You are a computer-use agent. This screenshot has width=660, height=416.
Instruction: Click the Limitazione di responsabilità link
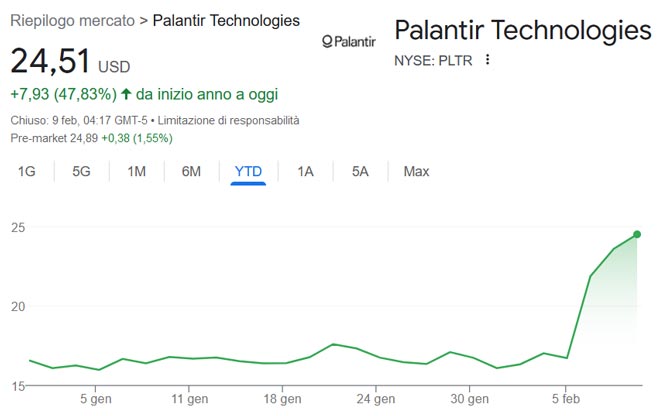238,120
